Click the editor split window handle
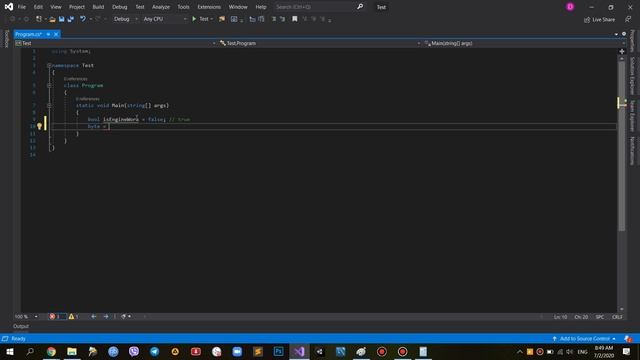640x360 pixels. [622, 51]
